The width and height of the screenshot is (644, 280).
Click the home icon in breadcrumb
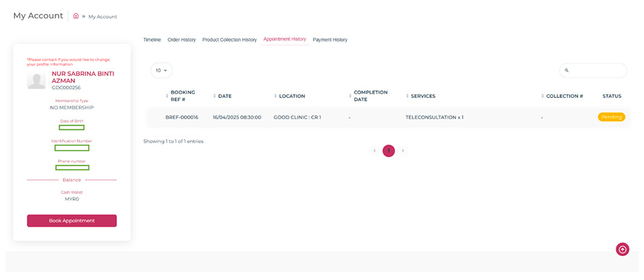pyautogui.click(x=76, y=16)
